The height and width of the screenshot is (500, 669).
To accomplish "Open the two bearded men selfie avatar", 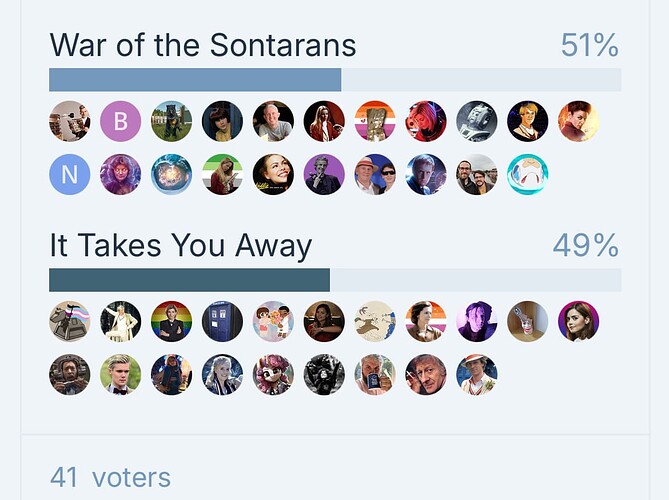I will [477, 174].
